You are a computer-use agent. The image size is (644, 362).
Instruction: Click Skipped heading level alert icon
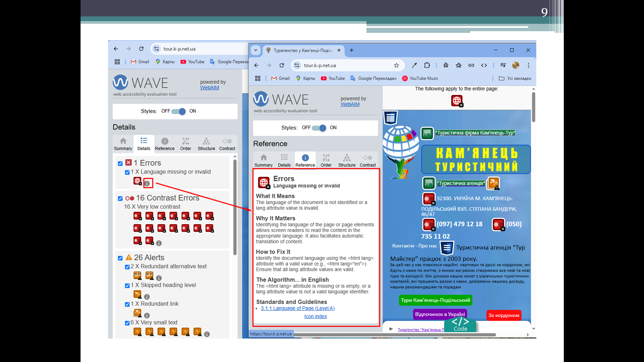(x=137, y=294)
